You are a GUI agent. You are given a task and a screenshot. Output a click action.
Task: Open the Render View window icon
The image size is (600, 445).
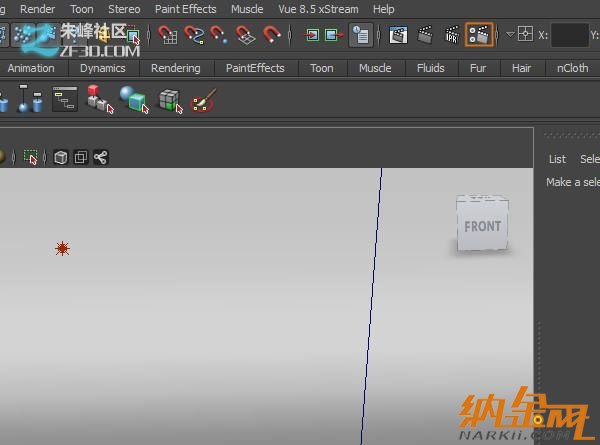click(398, 35)
